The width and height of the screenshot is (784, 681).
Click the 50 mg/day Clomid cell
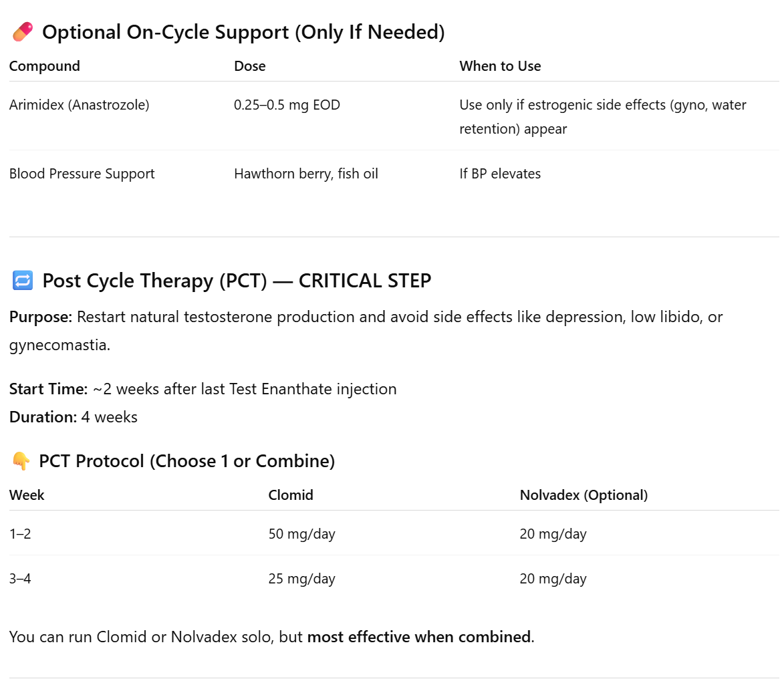pyautogui.click(x=301, y=534)
